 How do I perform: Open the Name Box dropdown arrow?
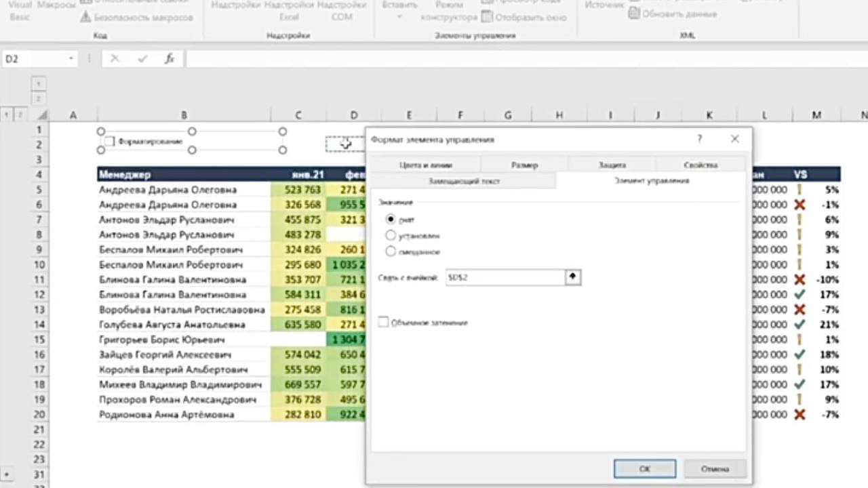(x=71, y=59)
